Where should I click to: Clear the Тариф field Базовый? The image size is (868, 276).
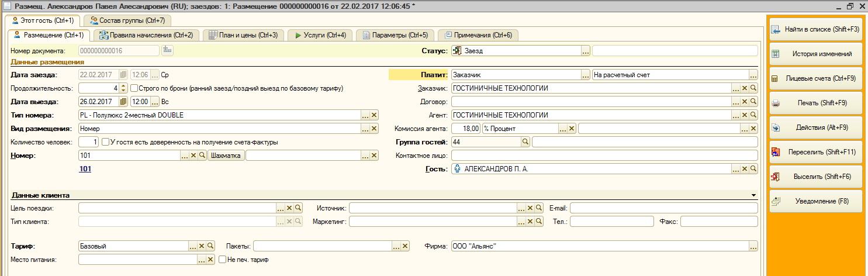(201, 246)
